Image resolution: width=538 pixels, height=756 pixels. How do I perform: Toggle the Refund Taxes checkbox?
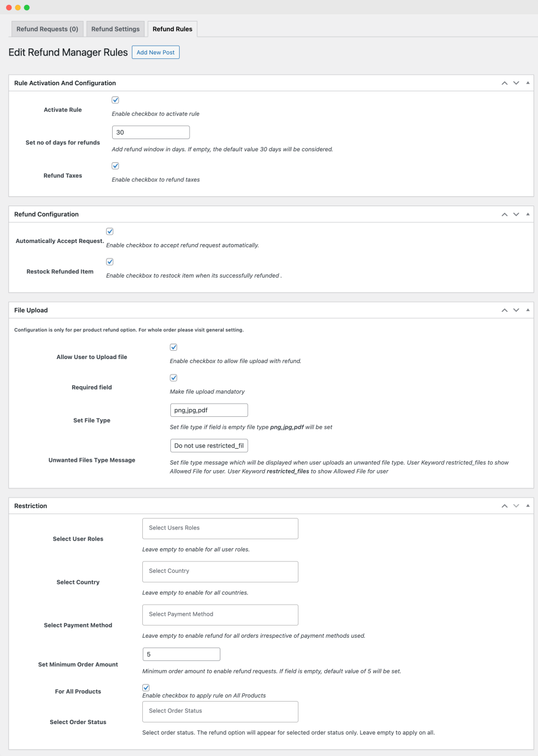(115, 165)
